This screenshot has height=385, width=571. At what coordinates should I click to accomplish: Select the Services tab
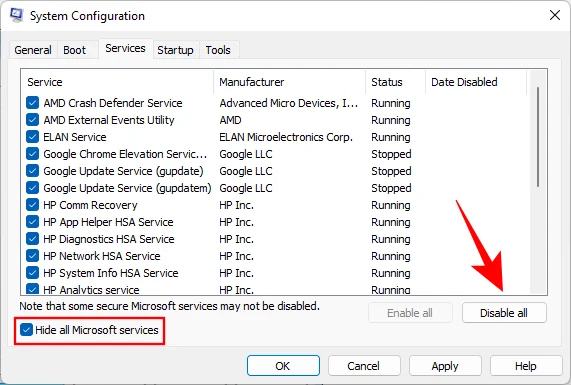pos(125,48)
